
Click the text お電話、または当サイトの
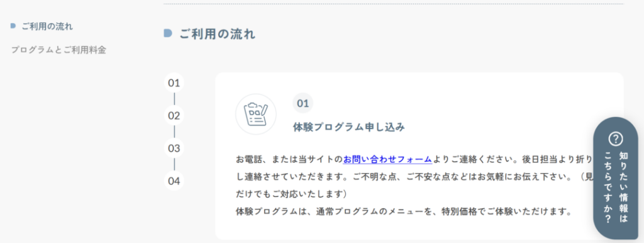(289, 159)
